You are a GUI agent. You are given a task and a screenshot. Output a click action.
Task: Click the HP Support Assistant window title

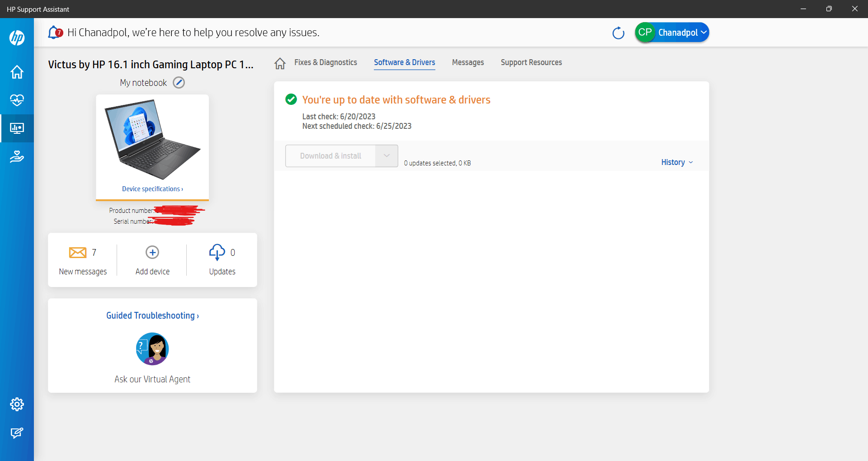[x=38, y=9]
